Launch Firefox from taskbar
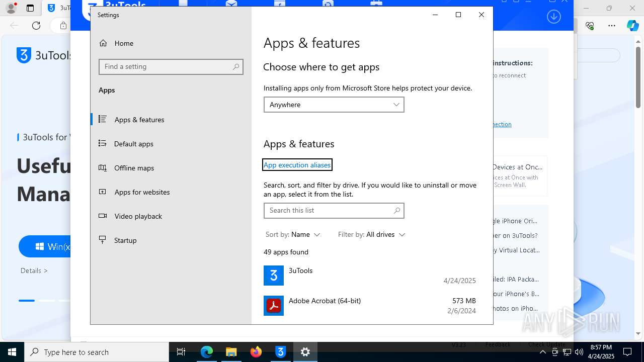Screen dimensions: 644x362 256,352
